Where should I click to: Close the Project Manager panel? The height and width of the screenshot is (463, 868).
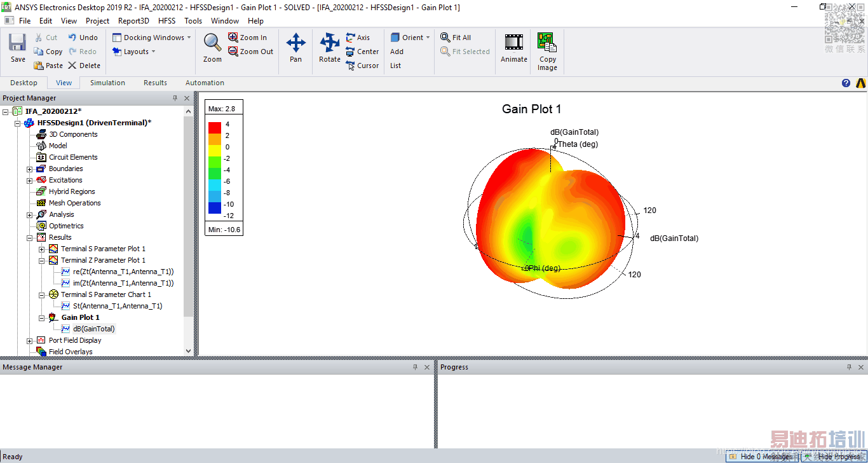187,98
